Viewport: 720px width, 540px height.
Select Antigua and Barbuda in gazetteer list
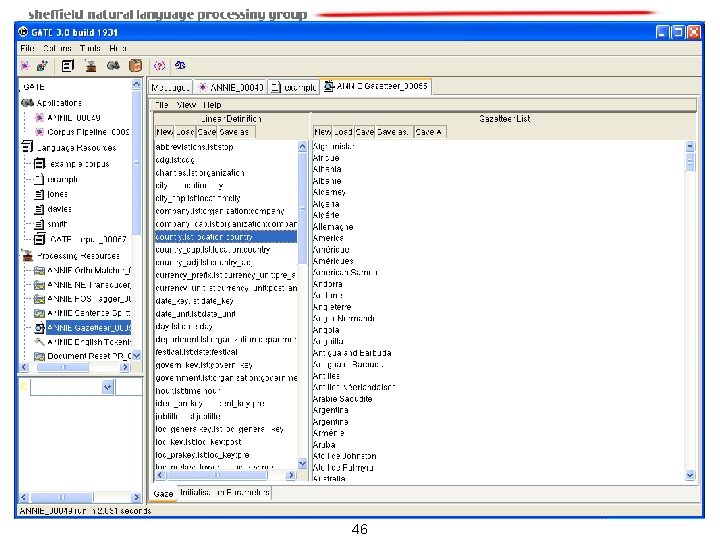tap(352, 353)
